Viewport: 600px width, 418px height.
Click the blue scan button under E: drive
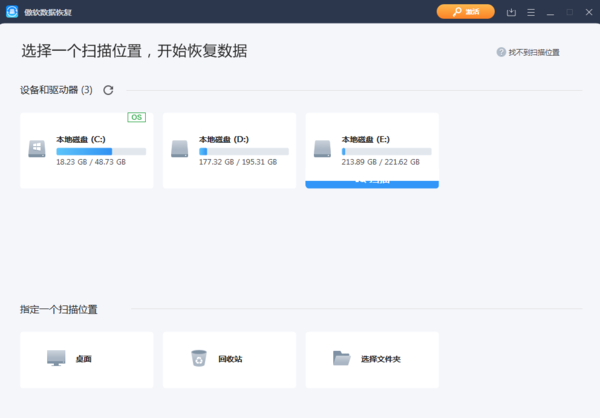pyautogui.click(x=371, y=183)
